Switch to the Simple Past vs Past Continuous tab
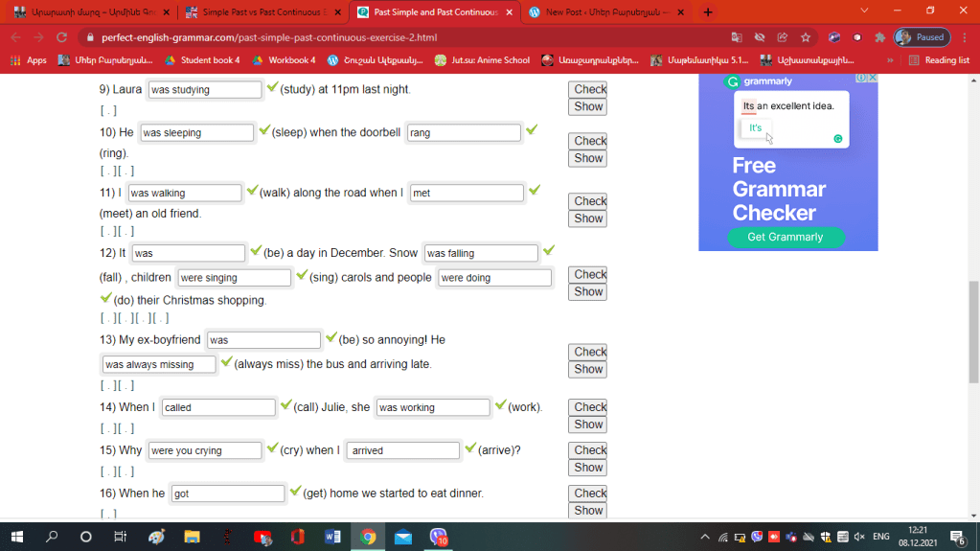The image size is (980, 551). tap(259, 12)
